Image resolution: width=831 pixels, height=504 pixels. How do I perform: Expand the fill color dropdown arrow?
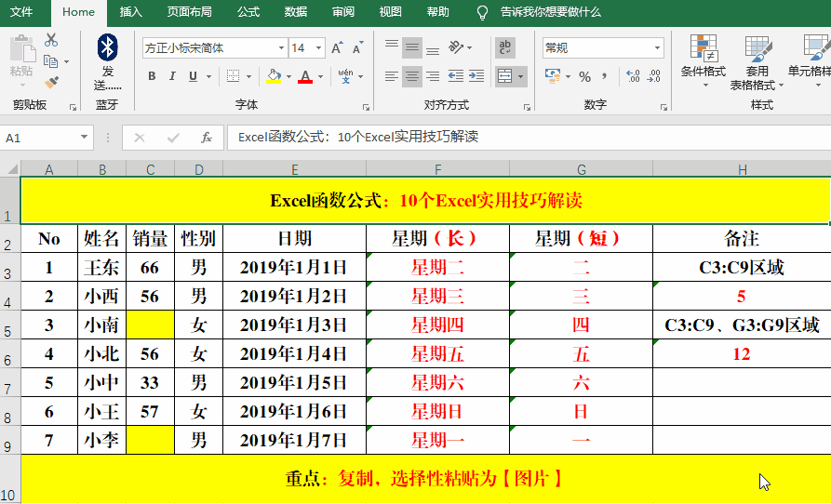(288, 77)
